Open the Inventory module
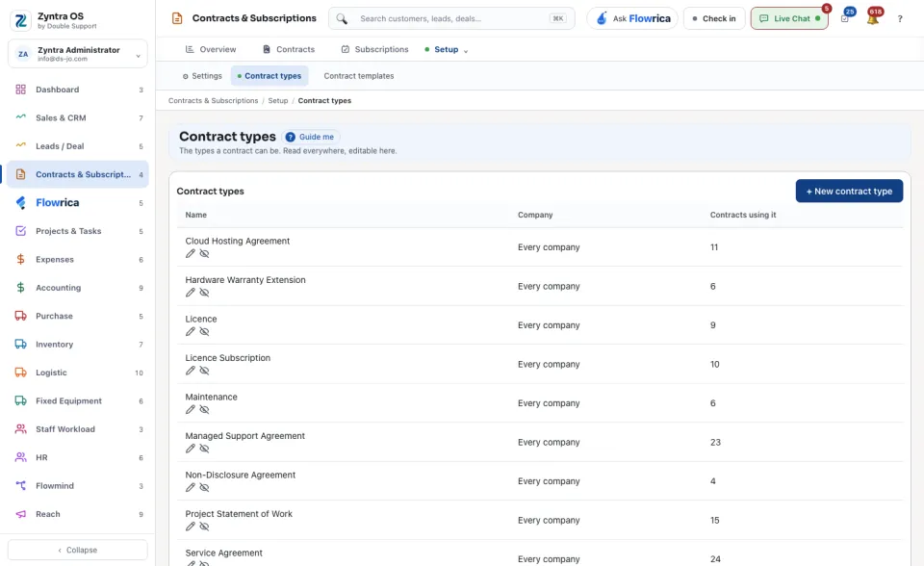Screen dimensions: 924x566 [78, 345]
